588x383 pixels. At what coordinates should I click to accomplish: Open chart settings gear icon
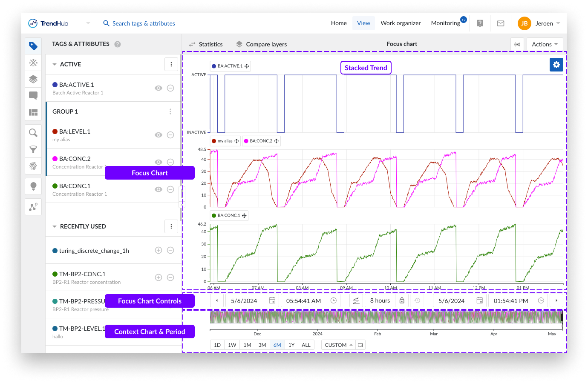(x=556, y=65)
